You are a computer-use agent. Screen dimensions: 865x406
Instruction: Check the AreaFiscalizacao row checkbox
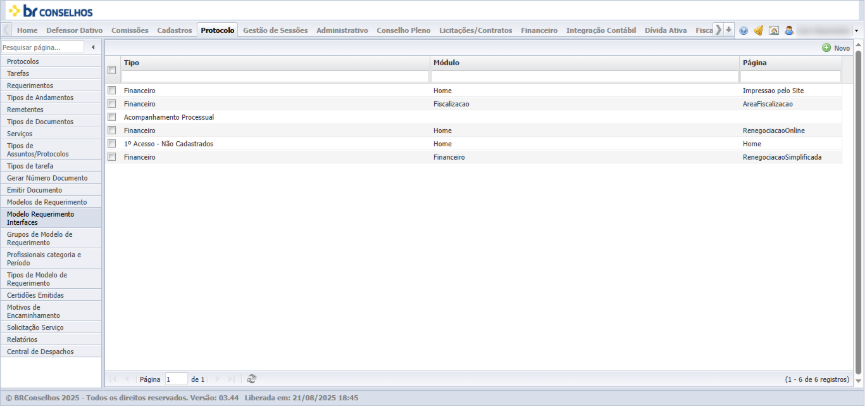click(x=111, y=103)
